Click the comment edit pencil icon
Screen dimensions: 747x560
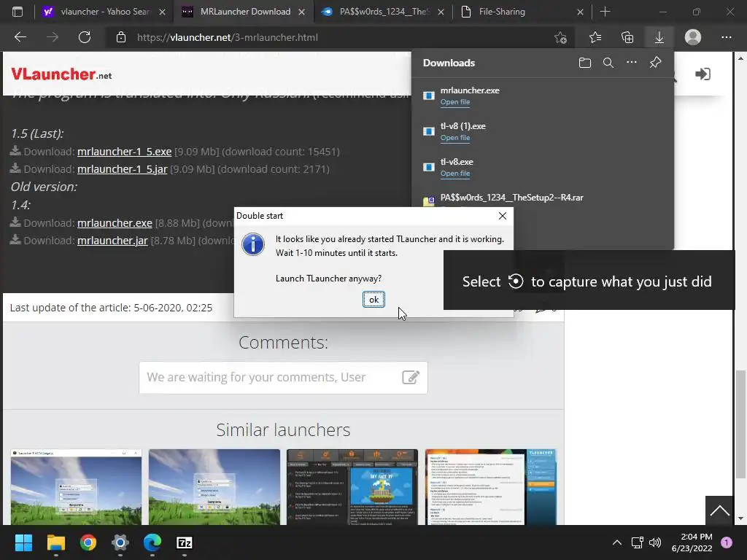[x=411, y=377]
